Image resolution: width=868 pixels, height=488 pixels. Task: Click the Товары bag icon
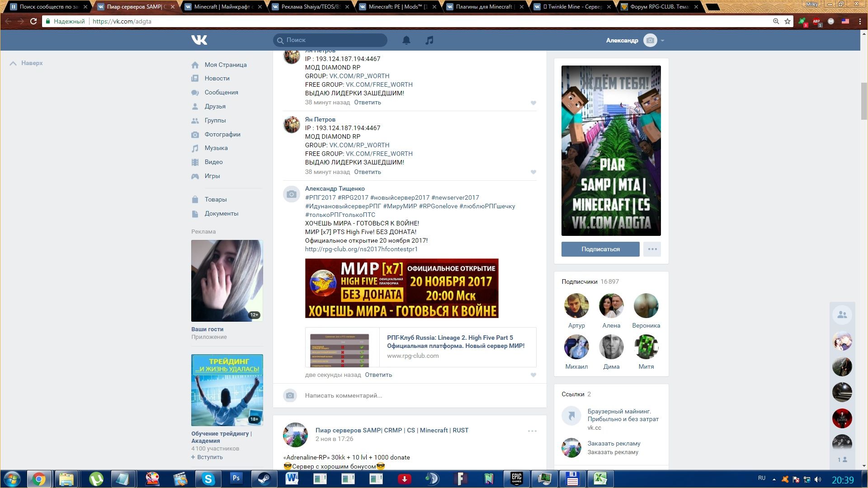[195, 199]
